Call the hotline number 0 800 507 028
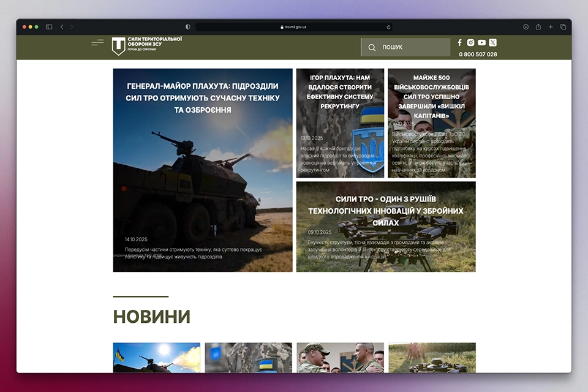The image size is (588, 392). pyautogui.click(x=478, y=54)
